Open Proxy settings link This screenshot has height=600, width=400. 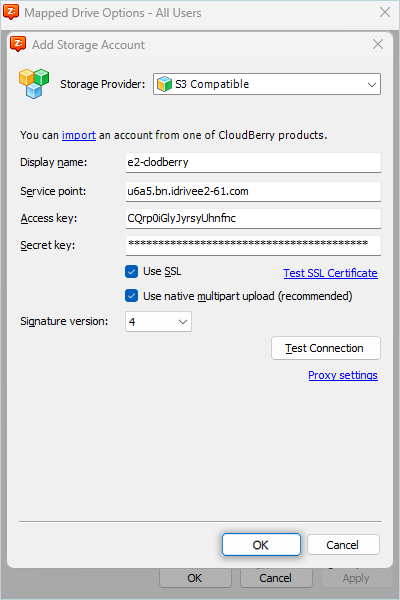point(343,375)
